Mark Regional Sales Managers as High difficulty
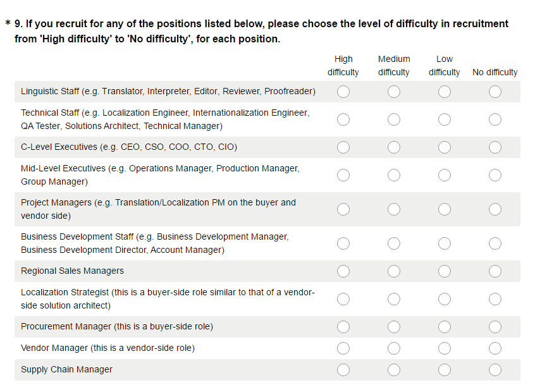This screenshot has width=535, height=392. (x=343, y=271)
